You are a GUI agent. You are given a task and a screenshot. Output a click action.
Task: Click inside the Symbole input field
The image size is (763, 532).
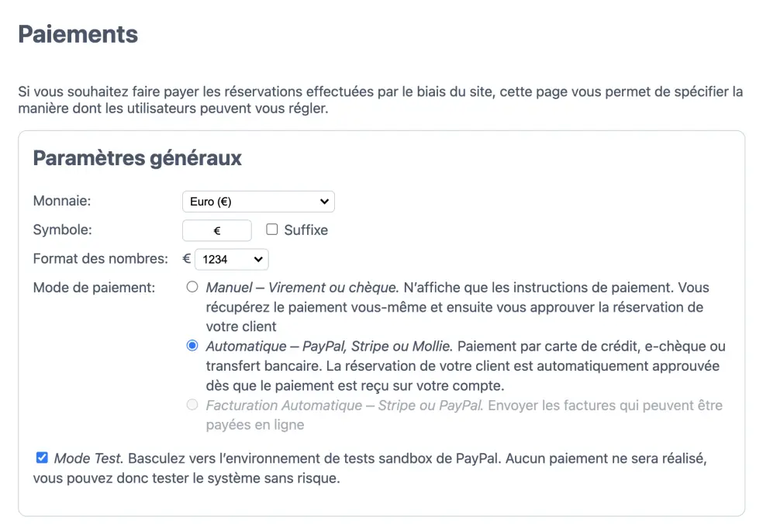click(217, 230)
